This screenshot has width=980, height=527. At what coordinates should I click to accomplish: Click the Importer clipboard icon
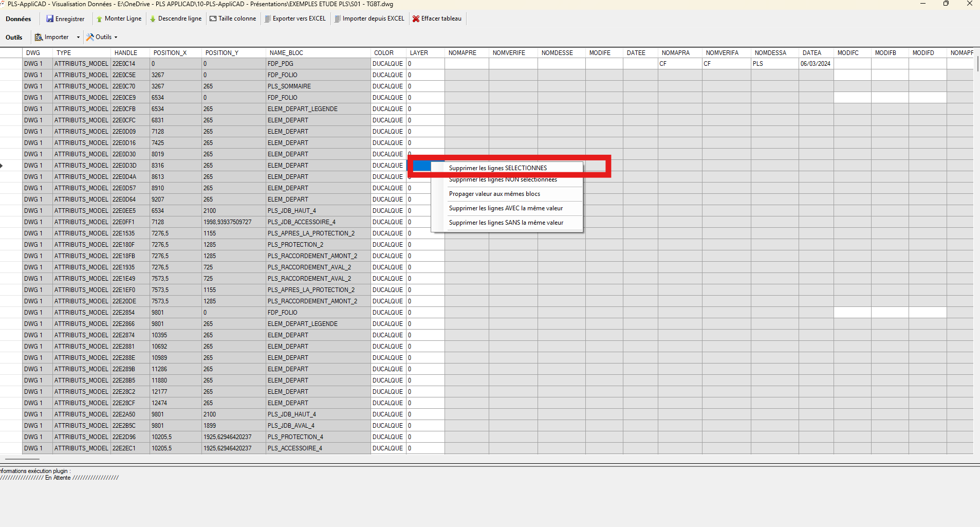tap(39, 37)
